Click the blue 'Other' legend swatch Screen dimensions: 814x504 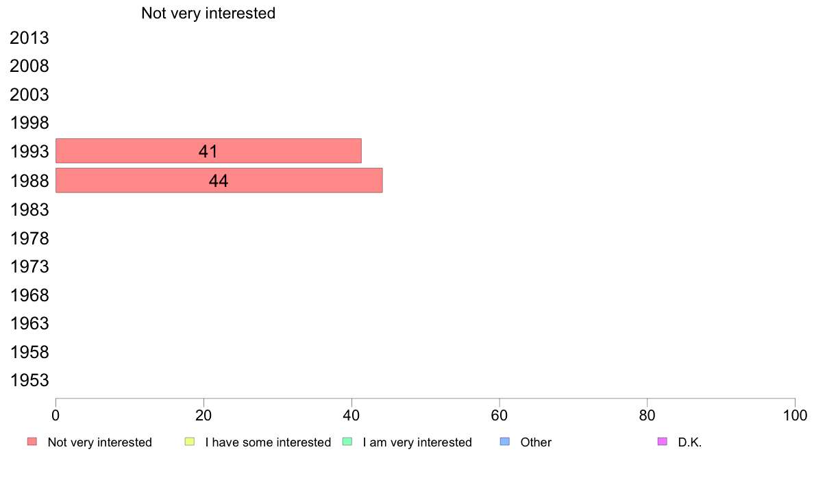504,442
